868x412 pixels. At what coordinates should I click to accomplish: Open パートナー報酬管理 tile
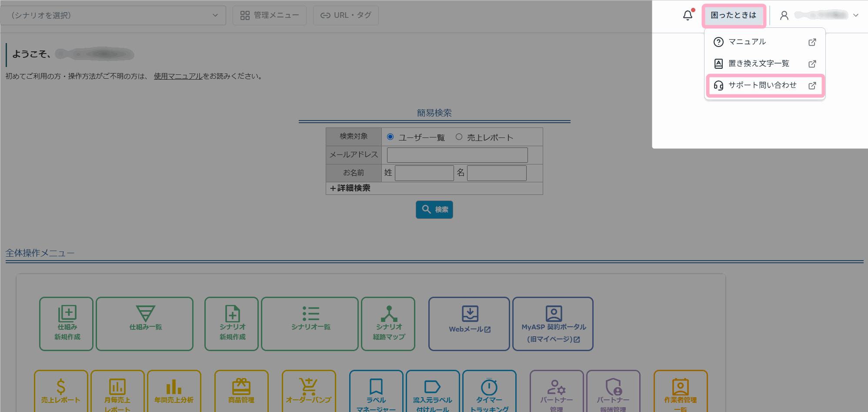pyautogui.click(x=613, y=391)
